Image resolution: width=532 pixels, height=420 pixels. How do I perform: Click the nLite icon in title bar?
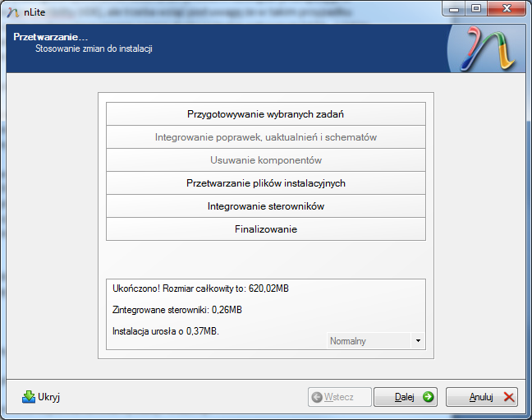point(13,12)
